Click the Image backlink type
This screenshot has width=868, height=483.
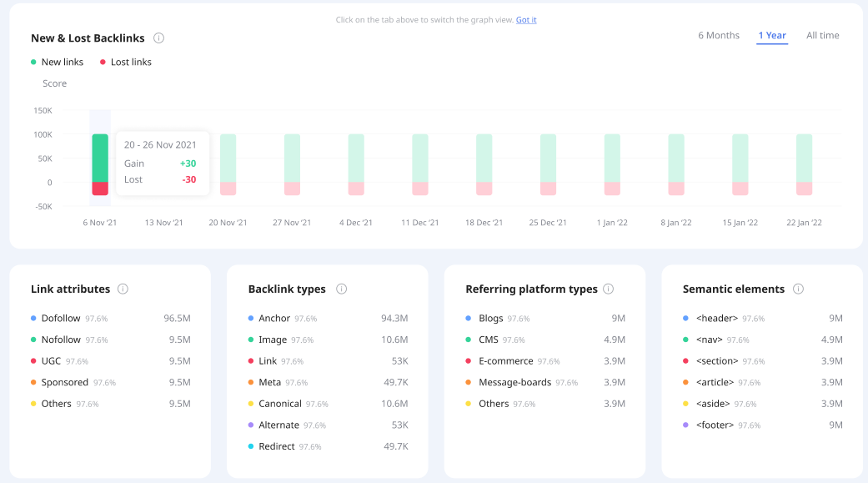pos(329,340)
